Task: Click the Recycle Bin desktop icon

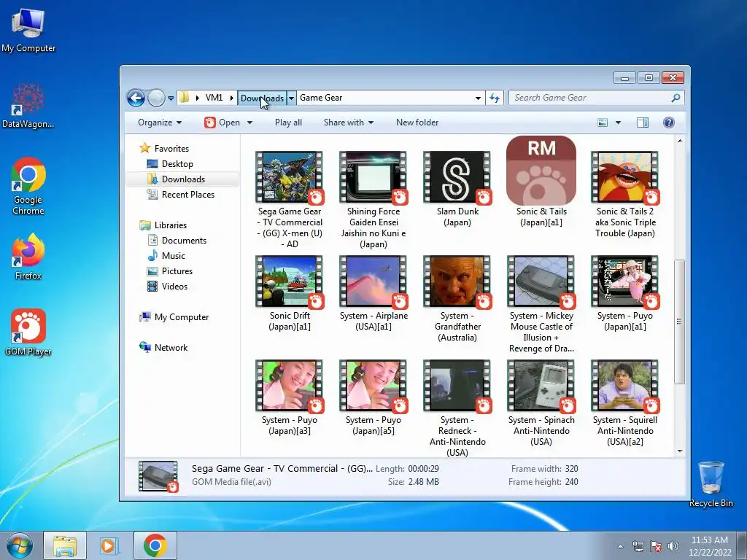Action: [711, 484]
